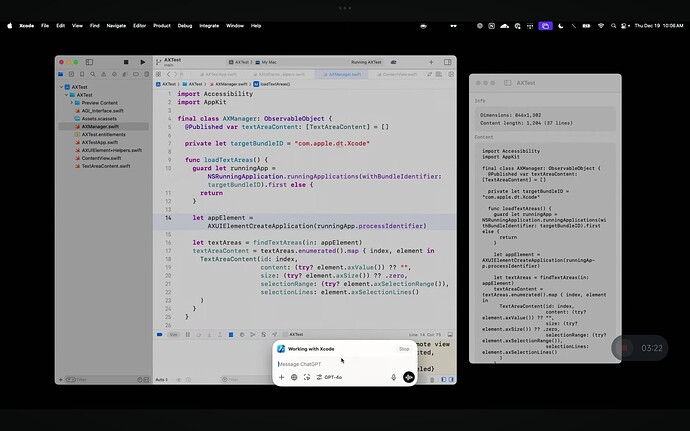
Task: Open Simulate Location in debug bar
Action: [274, 335]
